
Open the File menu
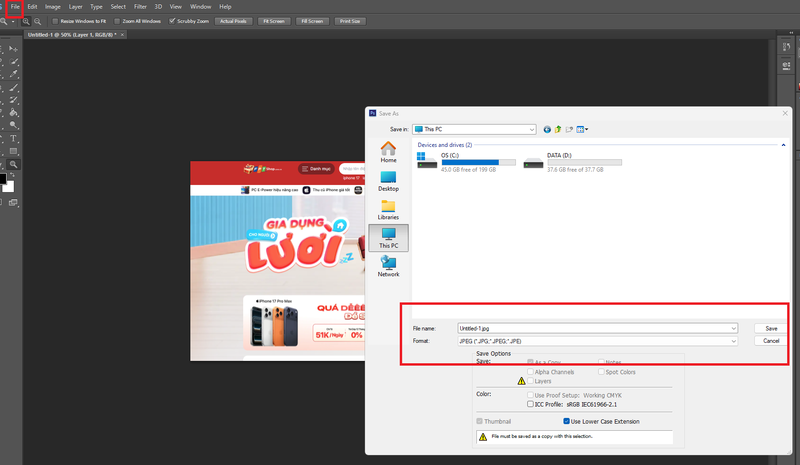[x=15, y=7]
